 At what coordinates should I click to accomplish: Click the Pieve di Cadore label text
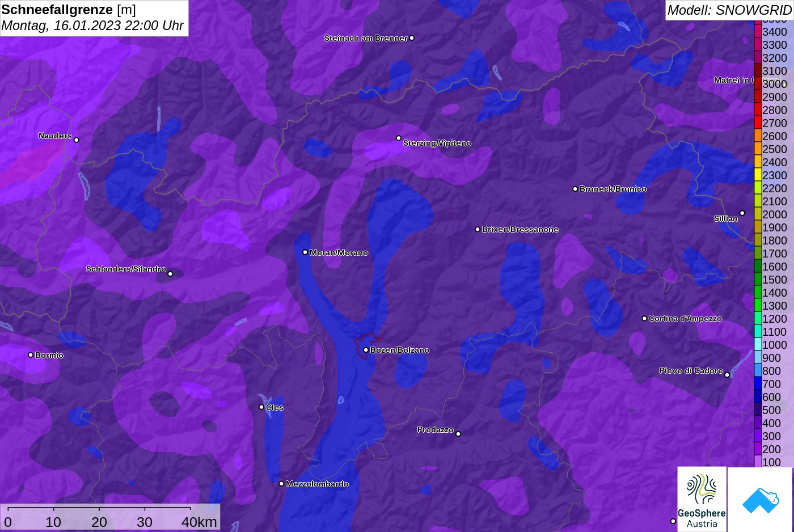[691, 370]
